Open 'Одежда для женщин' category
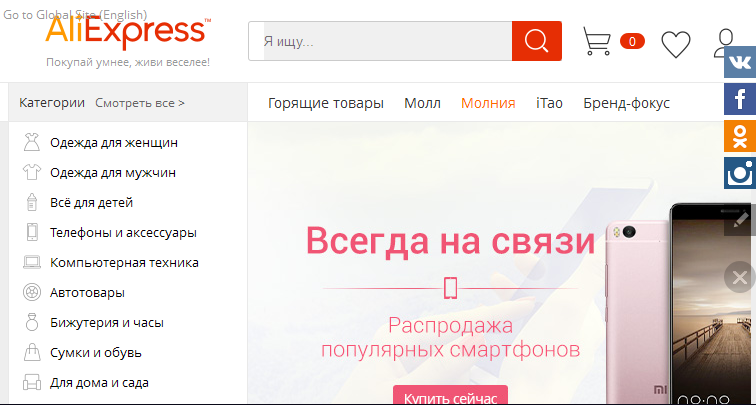This screenshot has width=756, height=405. pos(114,143)
